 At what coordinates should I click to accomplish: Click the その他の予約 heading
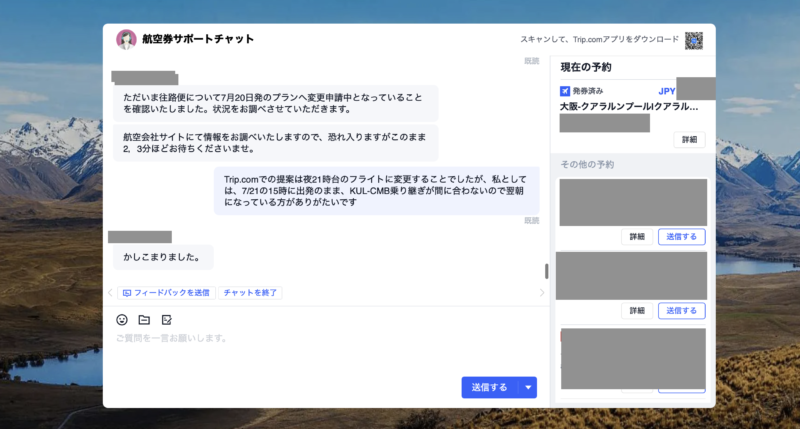(587, 164)
